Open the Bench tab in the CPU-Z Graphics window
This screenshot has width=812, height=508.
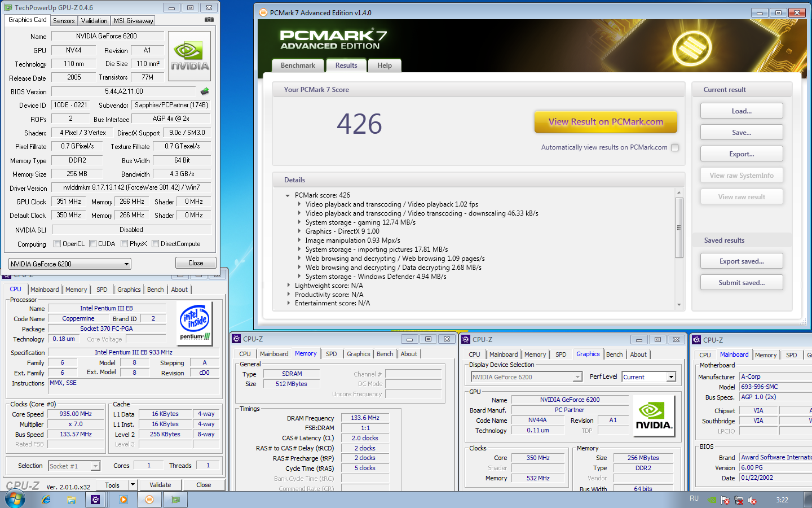point(615,354)
